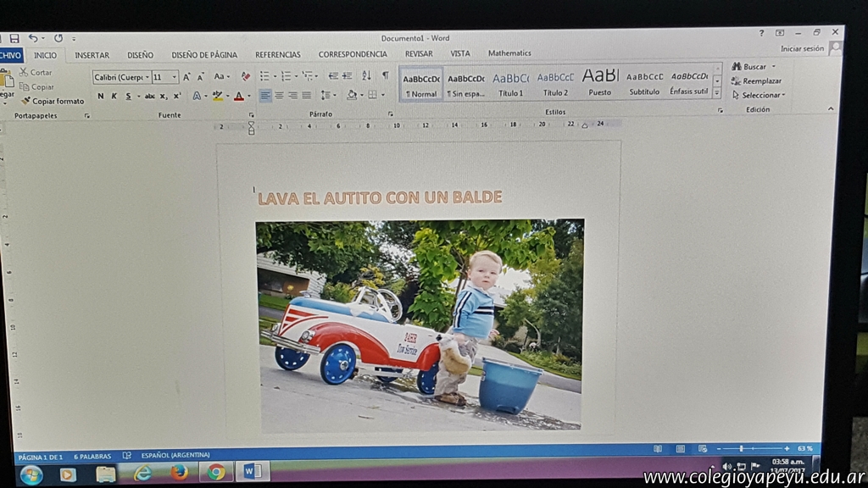
Task: Click the clear formatting eraser icon
Action: pyautogui.click(x=246, y=76)
